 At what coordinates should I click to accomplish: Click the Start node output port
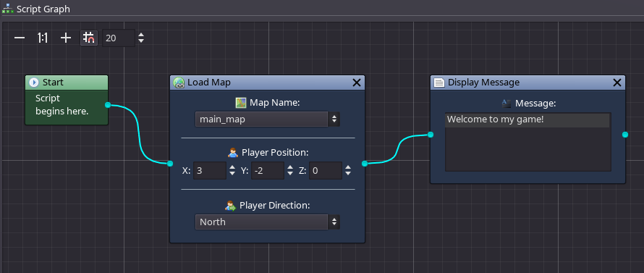tap(108, 105)
